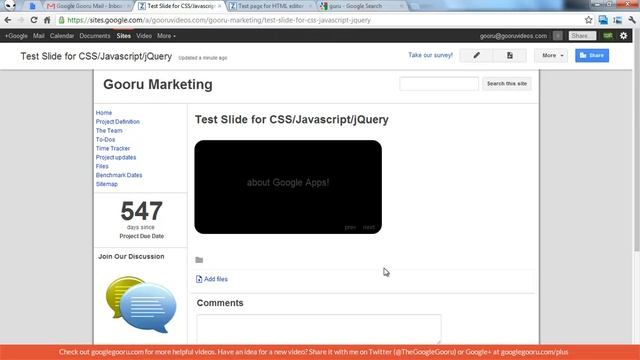
Task: Click the grey notifications box in Google bar
Action: 558,36
